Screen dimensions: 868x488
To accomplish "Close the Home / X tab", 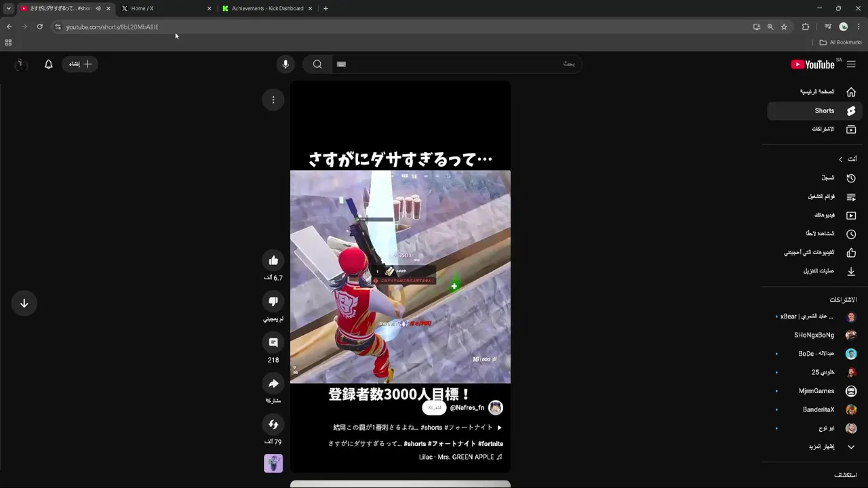I will point(209,9).
